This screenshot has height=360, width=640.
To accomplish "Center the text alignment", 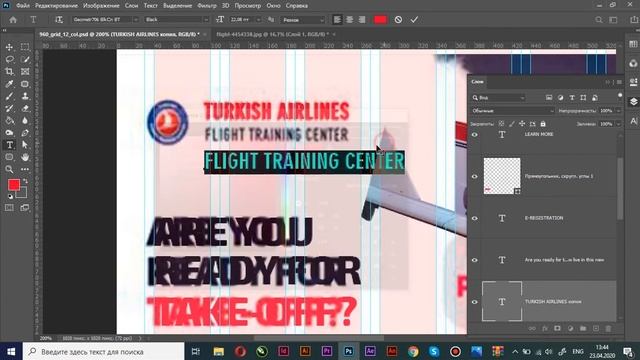I will point(350,20).
